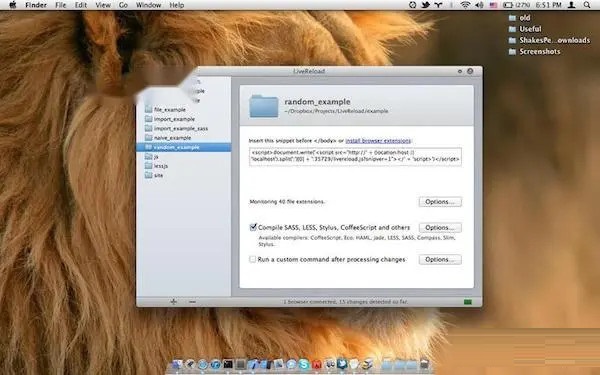
Task: Launch Terminal from the Dock
Action: [228, 364]
